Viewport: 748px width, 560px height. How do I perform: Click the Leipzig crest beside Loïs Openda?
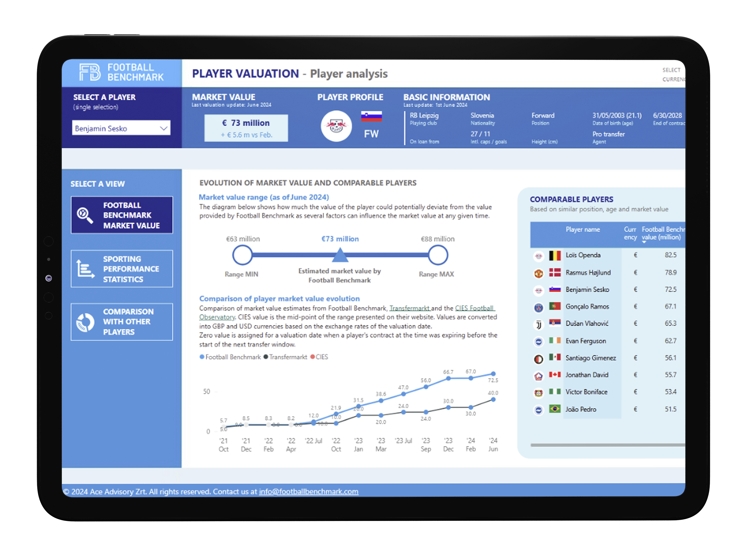539,256
